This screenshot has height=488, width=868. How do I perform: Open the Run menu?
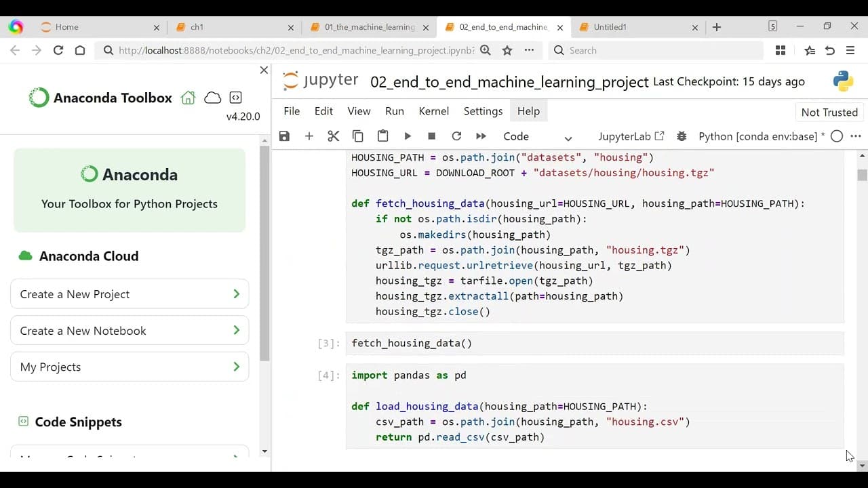(x=395, y=111)
